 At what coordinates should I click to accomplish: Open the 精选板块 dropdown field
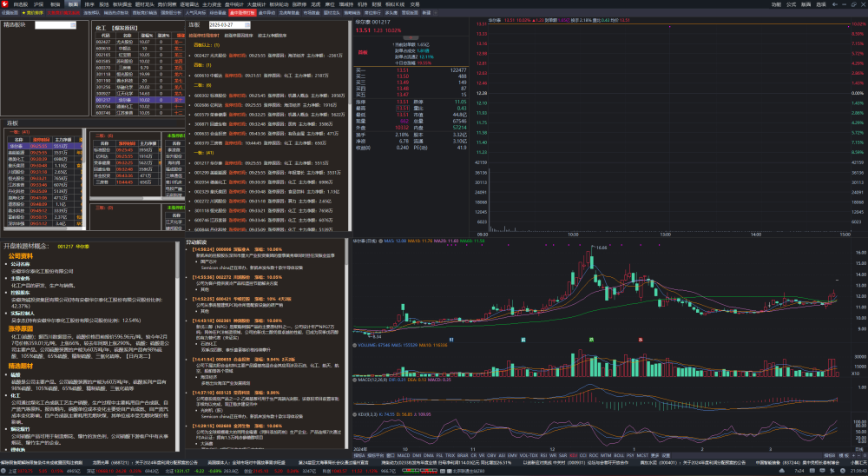pos(56,25)
